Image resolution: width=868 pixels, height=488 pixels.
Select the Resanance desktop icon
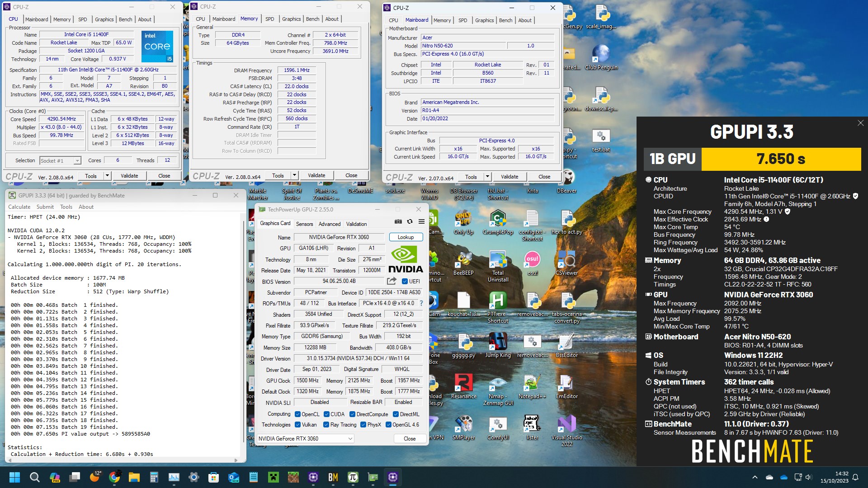pos(463,387)
